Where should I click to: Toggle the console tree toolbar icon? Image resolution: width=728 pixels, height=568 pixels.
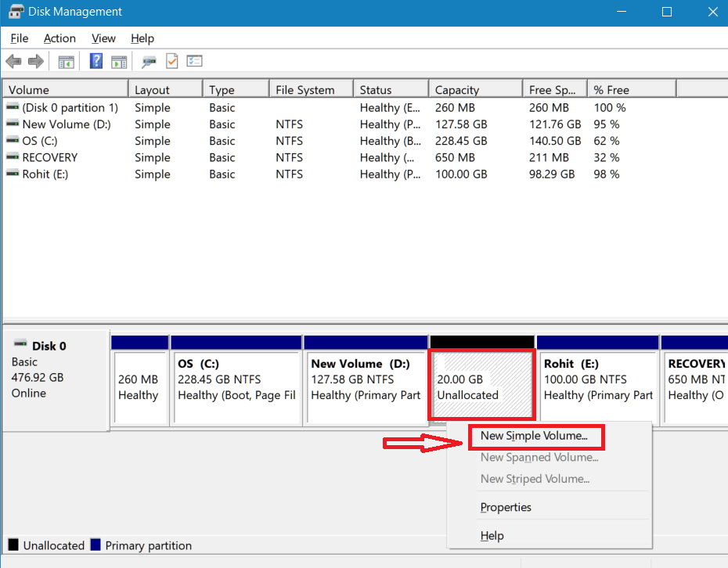(x=66, y=61)
